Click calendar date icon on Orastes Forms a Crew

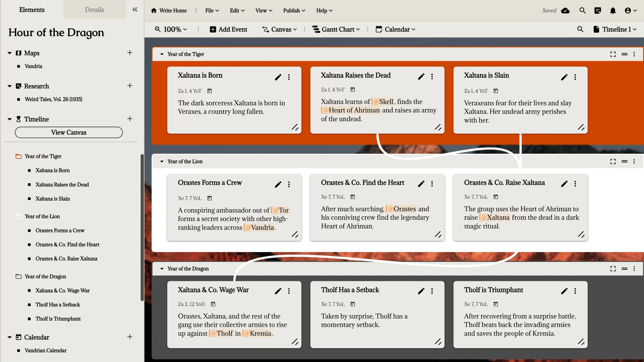pos(209,198)
